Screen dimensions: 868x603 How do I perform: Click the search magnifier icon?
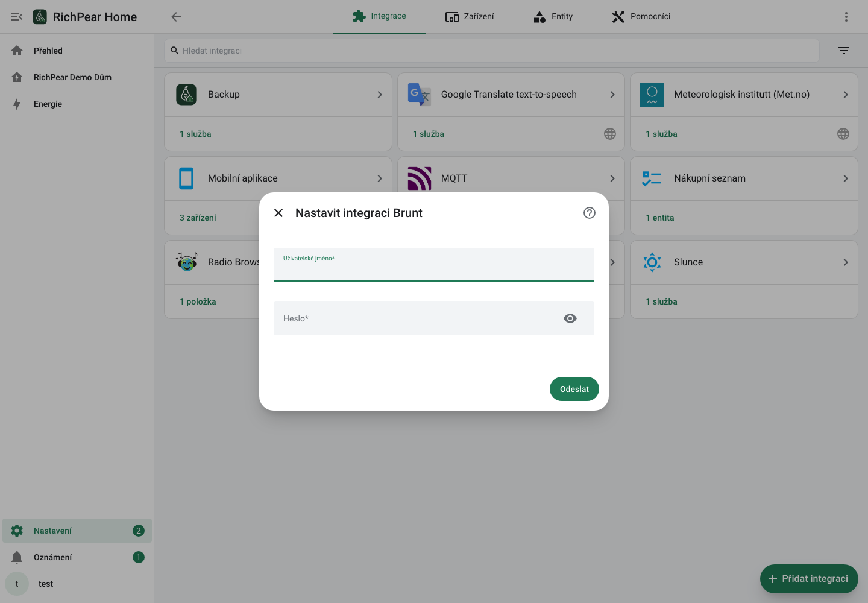(x=175, y=51)
